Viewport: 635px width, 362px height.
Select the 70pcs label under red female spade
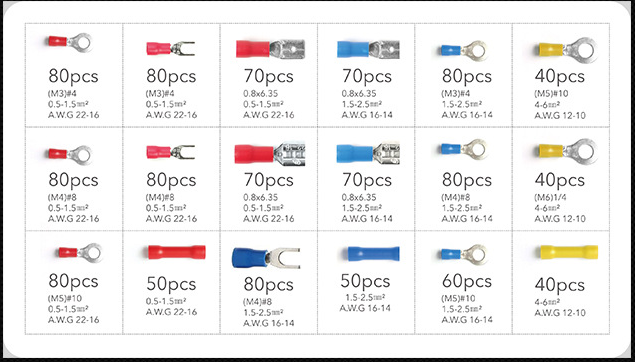click(268, 180)
